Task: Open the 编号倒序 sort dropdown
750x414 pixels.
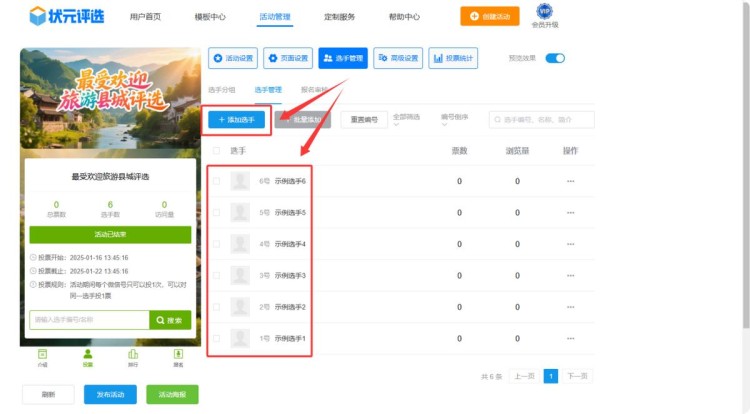Action: (457, 119)
